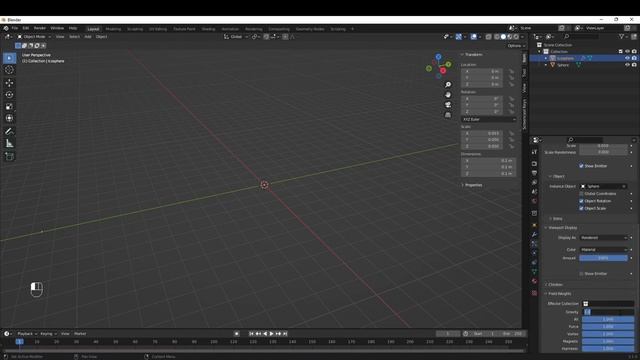Click the Zoom view magnifier icon
Image resolution: width=640 pixels, height=360 pixels.
[x=448, y=84]
